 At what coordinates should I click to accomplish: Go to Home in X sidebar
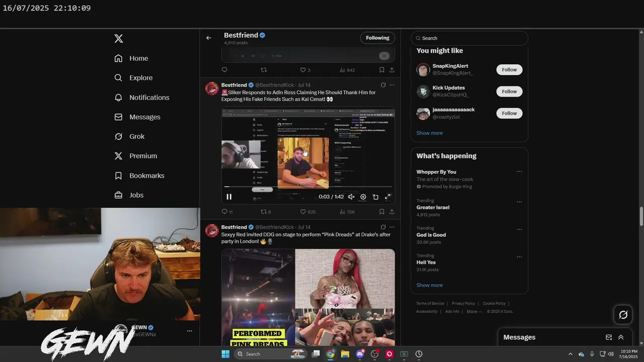point(131,58)
